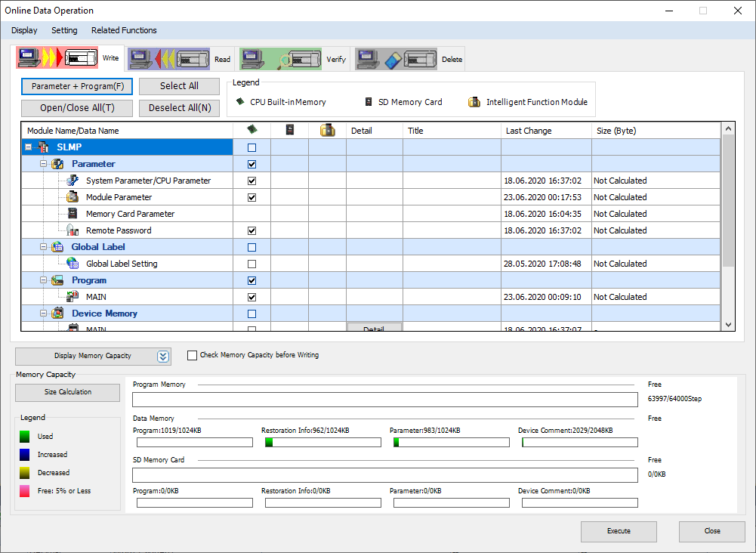Screen dimensions: 756x553
Task: Uncheck the Remote Password checkbox
Action: [251, 230]
